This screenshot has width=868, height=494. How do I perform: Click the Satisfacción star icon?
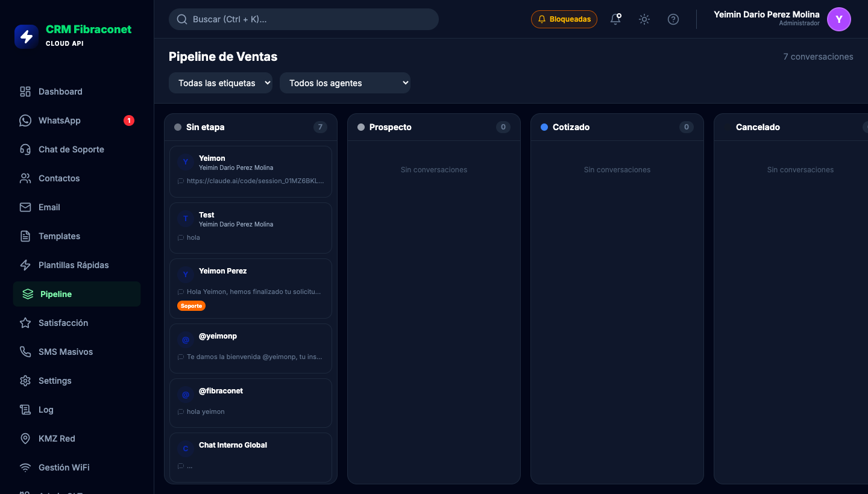pyautogui.click(x=25, y=323)
